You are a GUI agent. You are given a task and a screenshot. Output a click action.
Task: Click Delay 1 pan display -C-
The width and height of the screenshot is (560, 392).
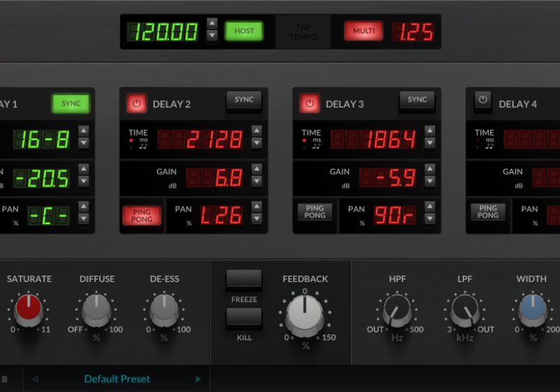point(48,216)
